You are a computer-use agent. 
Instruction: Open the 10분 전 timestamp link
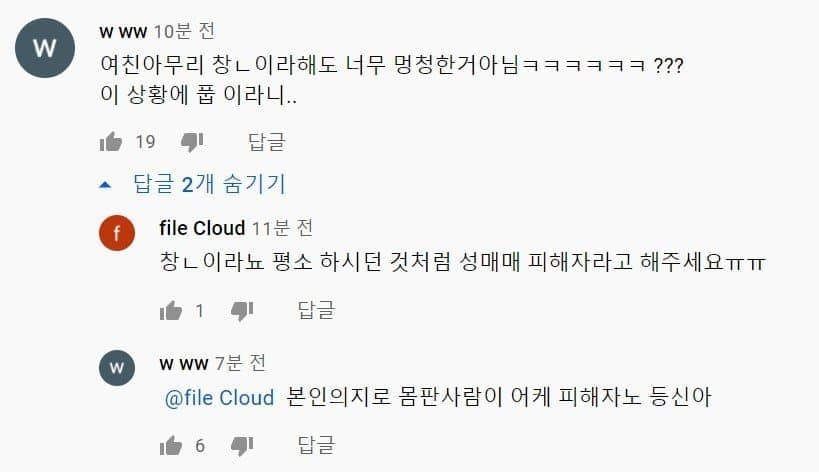184,31
